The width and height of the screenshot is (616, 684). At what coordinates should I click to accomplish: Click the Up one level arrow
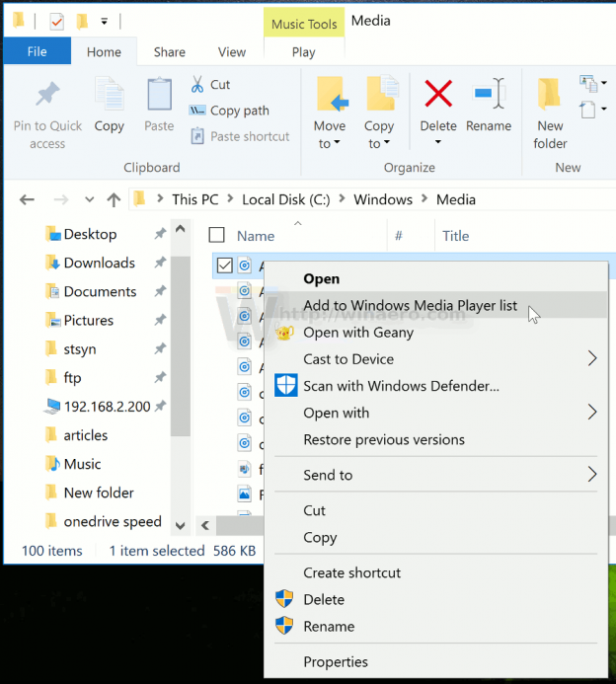pos(114,199)
